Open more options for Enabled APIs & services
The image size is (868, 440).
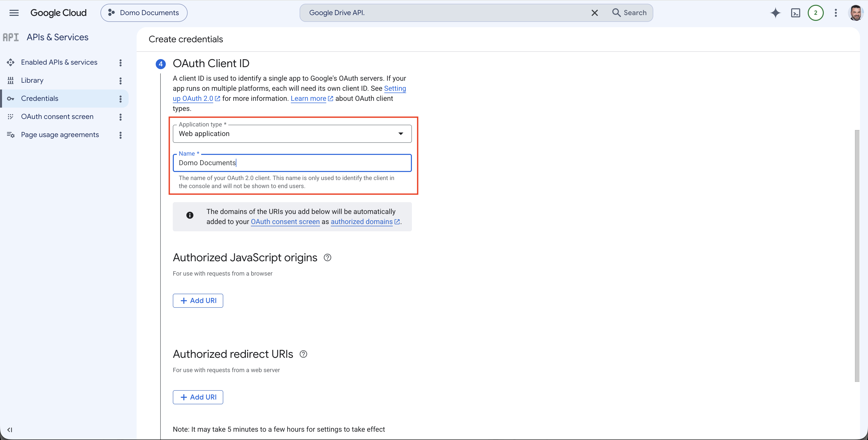pos(120,62)
